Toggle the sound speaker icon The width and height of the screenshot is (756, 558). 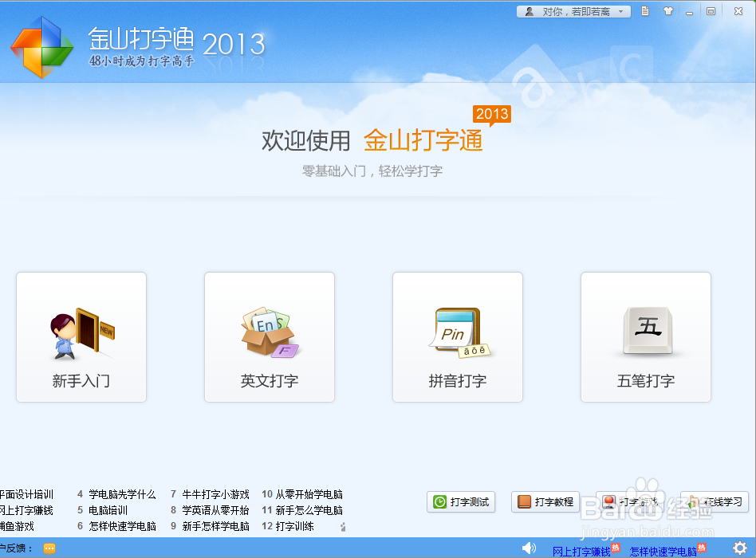pyautogui.click(x=529, y=548)
